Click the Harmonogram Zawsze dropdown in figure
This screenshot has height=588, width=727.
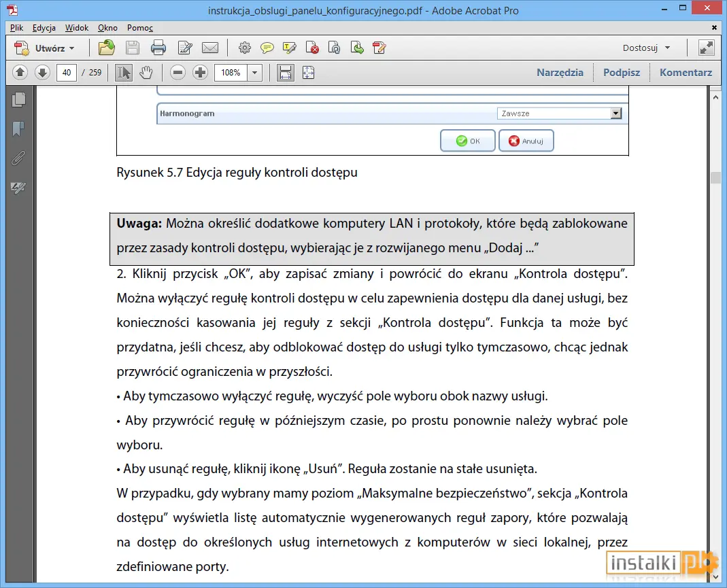click(559, 114)
